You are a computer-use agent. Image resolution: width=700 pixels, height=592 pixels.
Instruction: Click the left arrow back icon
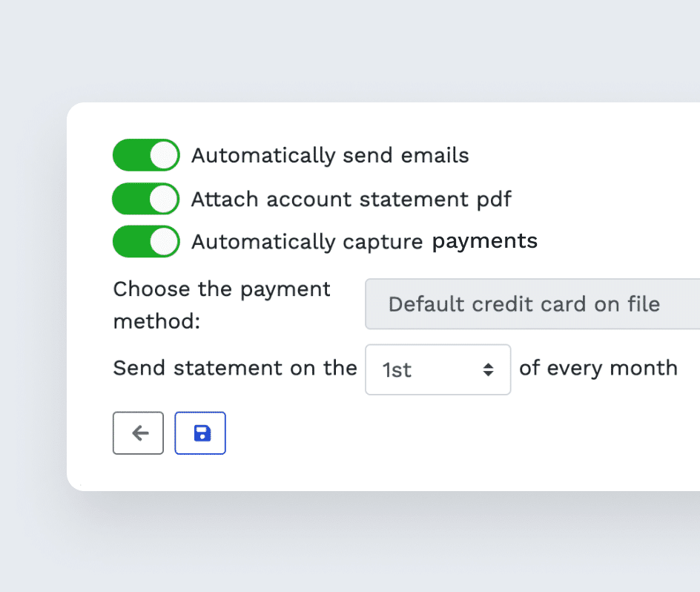[140, 433]
